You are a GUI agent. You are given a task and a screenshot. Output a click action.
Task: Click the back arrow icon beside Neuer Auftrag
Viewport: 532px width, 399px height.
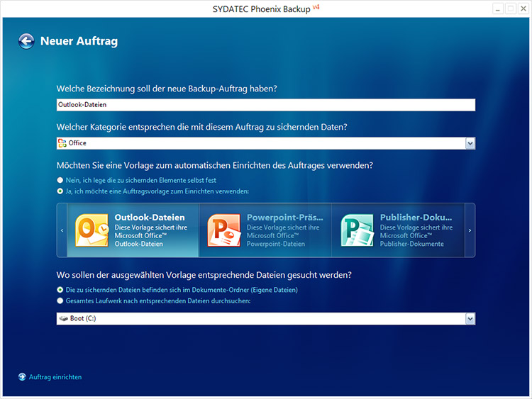[26, 41]
